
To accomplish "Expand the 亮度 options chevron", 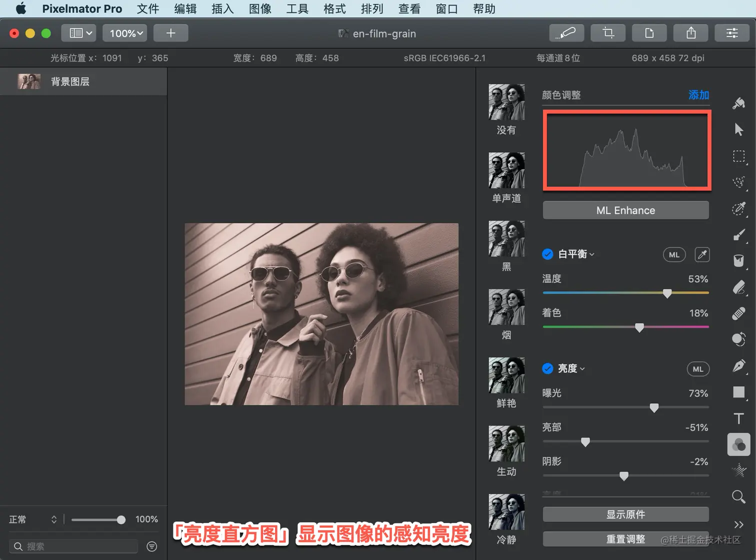I will point(582,369).
